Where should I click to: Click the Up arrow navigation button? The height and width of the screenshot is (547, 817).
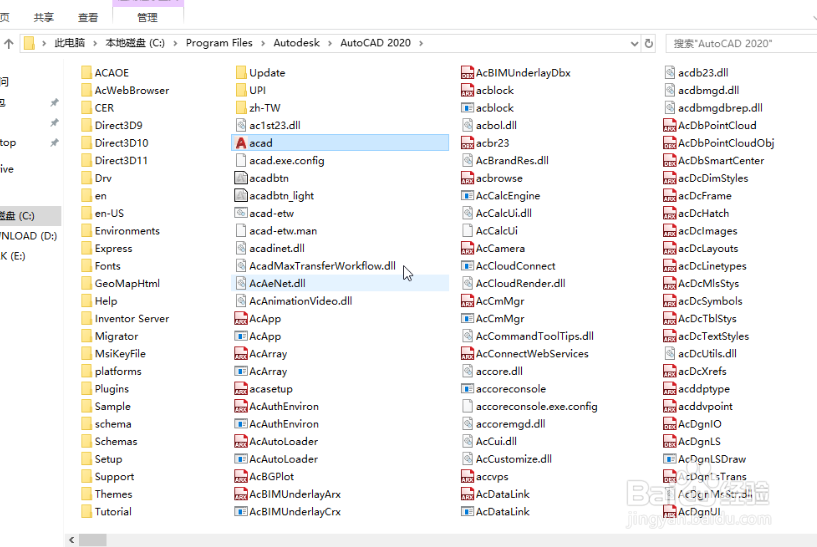(x=8, y=43)
